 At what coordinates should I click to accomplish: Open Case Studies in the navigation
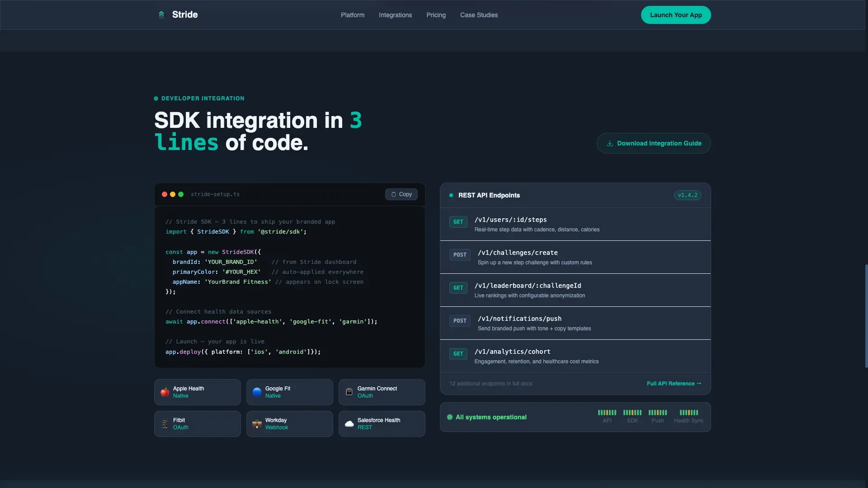click(479, 15)
